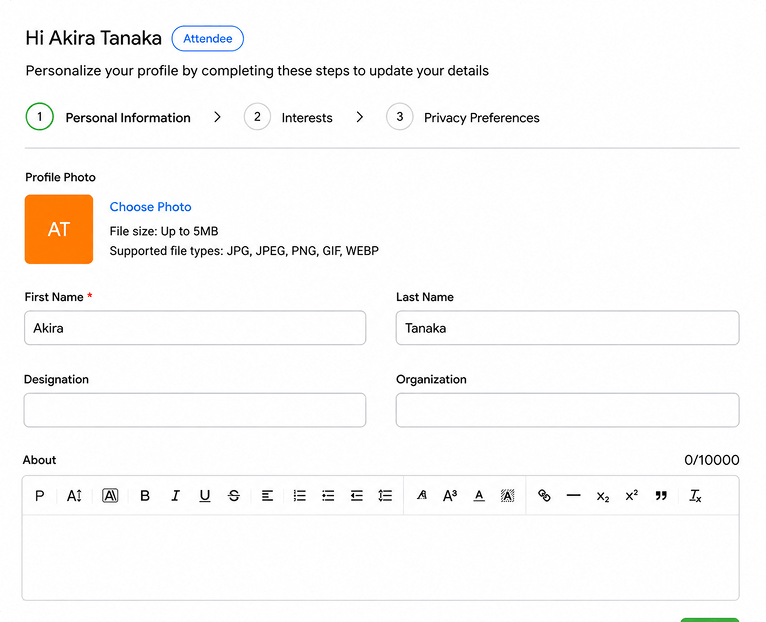Apply subscript formatting
766x622 pixels.
(x=603, y=496)
